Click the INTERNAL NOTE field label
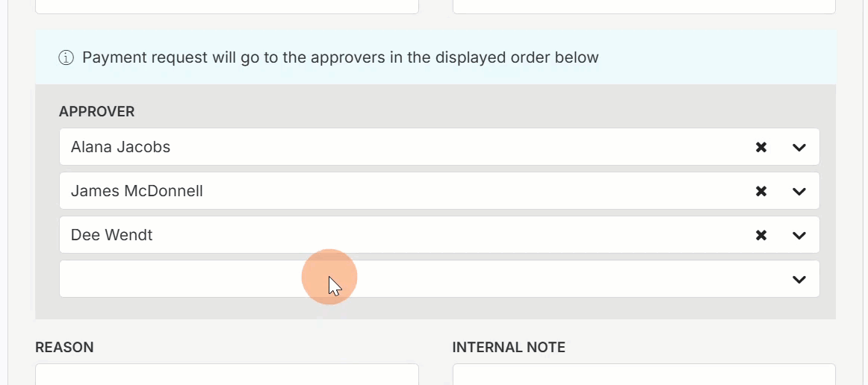 509,348
